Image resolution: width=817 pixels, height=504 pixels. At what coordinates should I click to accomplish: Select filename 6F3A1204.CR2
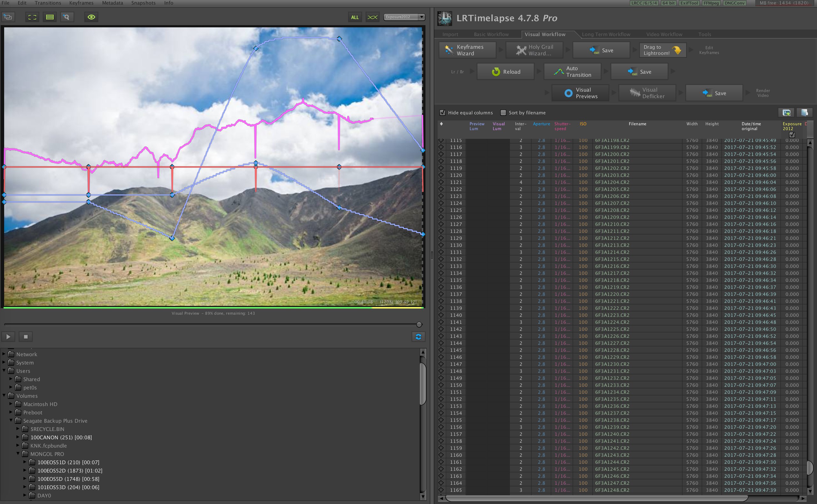point(612,182)
